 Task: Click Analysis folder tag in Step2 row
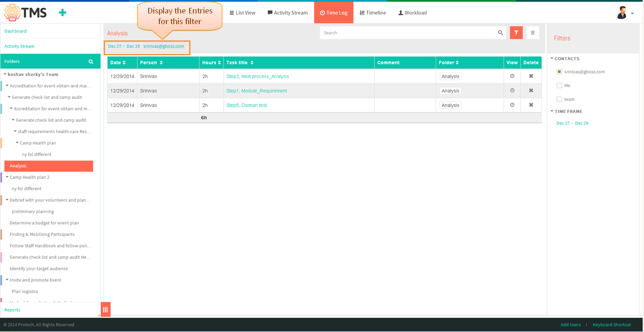(x=450, y=76)
